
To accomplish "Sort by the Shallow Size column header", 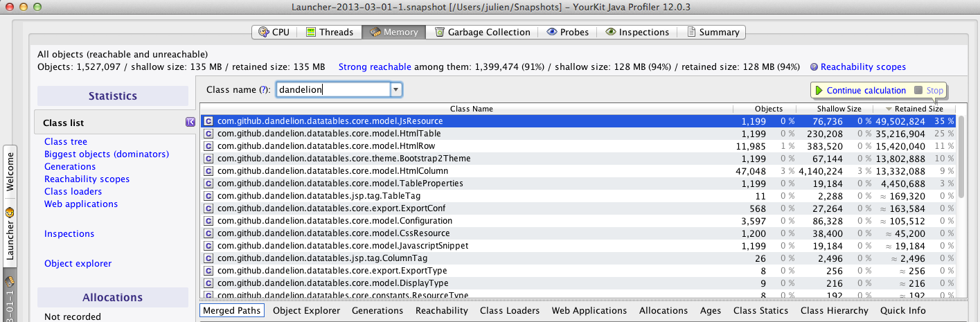I will (x=835, y=109).
